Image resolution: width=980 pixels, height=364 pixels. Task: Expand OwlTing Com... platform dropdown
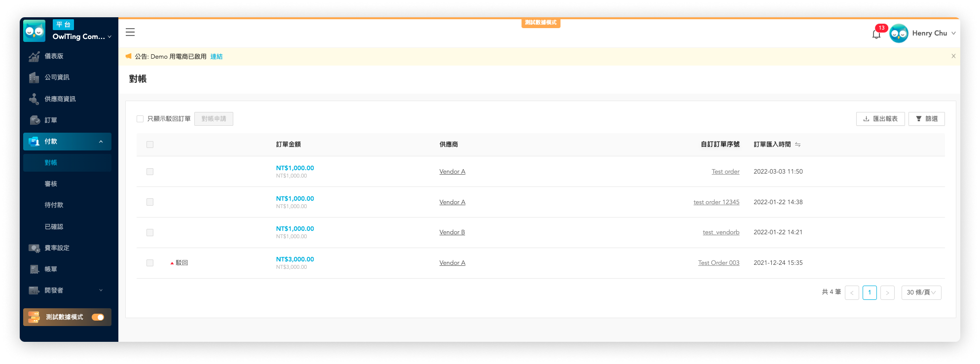pos(109,36)
